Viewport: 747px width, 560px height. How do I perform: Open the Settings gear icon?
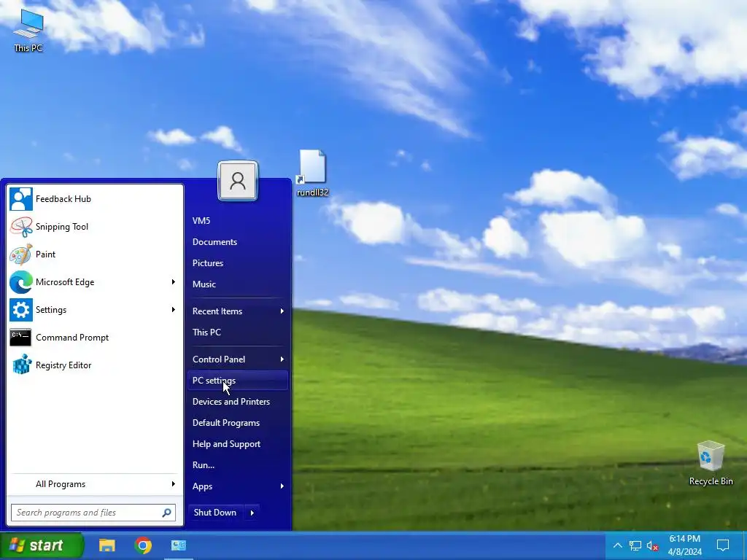(21, 309)
